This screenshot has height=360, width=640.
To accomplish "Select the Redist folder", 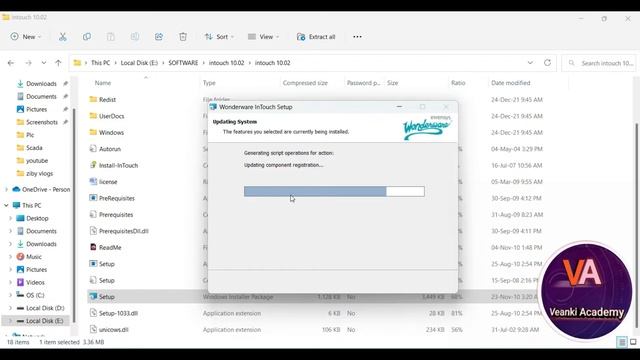I will [107, 100].
